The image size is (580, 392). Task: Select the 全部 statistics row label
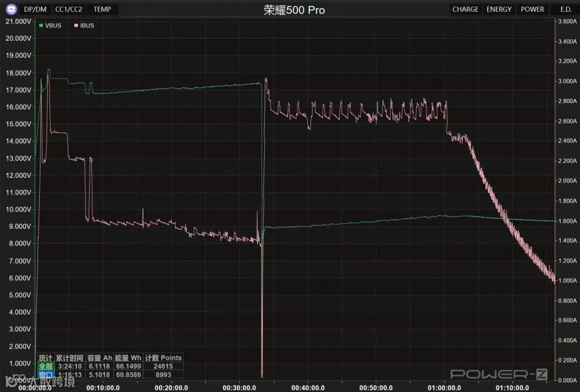pos(46,366)
